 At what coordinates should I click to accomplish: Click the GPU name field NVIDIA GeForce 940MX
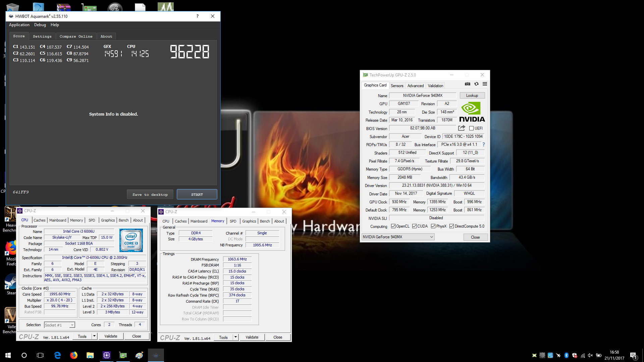point(423,96)
